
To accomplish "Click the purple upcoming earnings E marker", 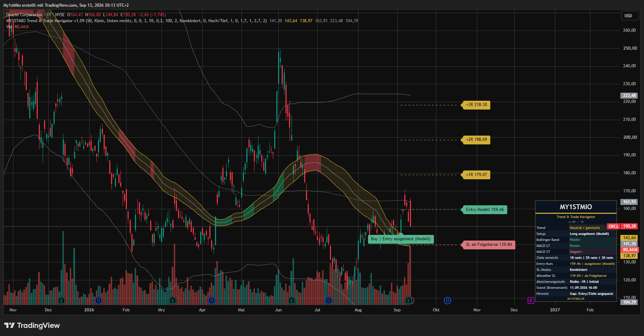I will (530, 300).
